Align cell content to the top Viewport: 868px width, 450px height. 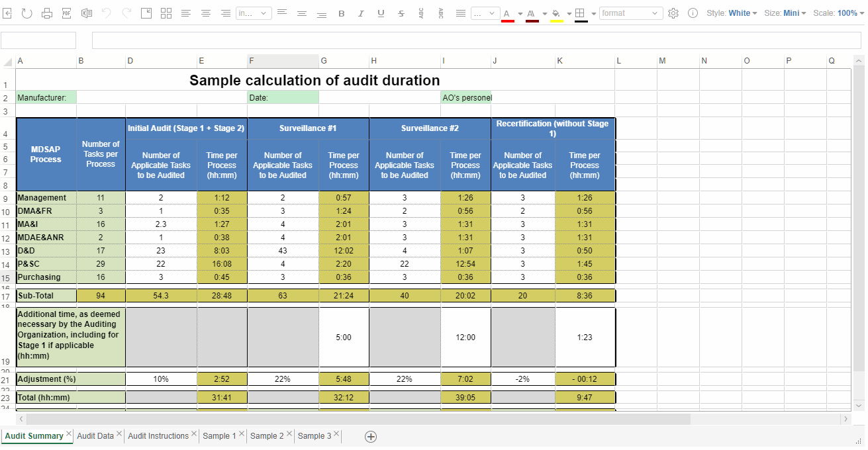click(x=282, y=13)
